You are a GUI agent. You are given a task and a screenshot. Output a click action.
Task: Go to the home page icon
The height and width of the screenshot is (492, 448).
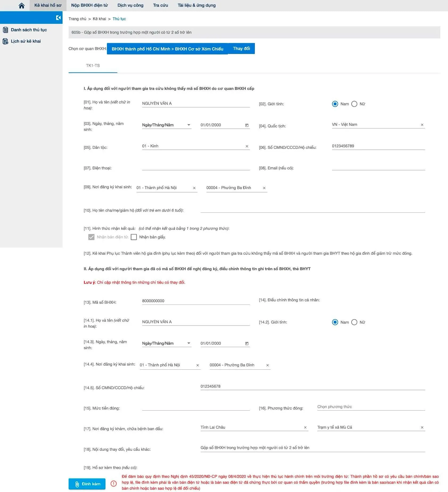(22, 6)
